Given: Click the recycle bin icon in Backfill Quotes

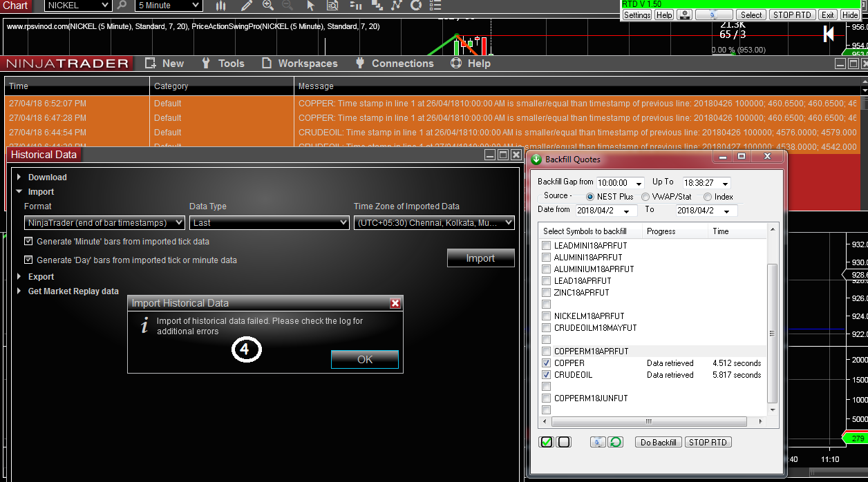Looking at the screenshot, I should coord(598,442).
